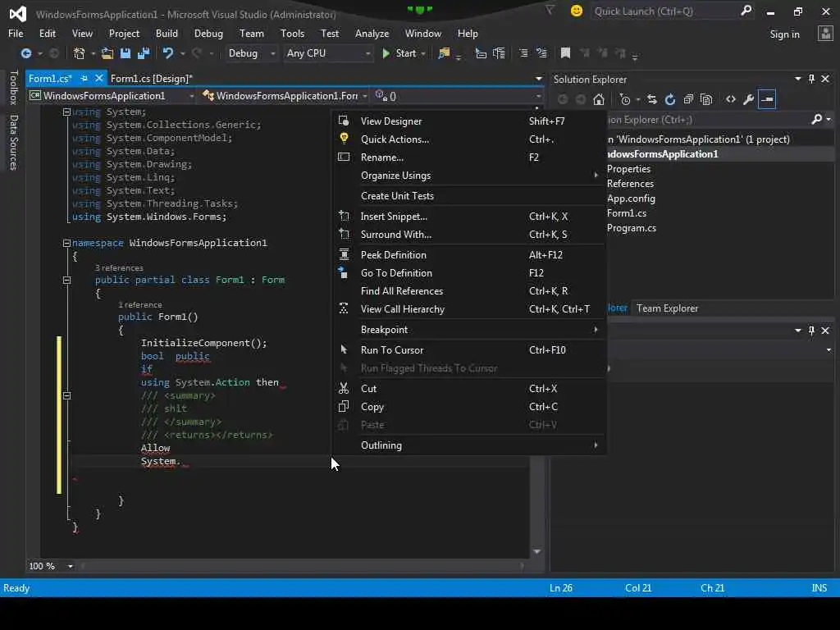
Task: Toggle auto-hide pin on Solution Explorer
Action: tap(811, 79)
